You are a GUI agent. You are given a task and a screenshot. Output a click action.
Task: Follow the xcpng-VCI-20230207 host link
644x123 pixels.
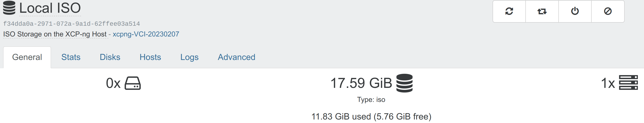146,34
